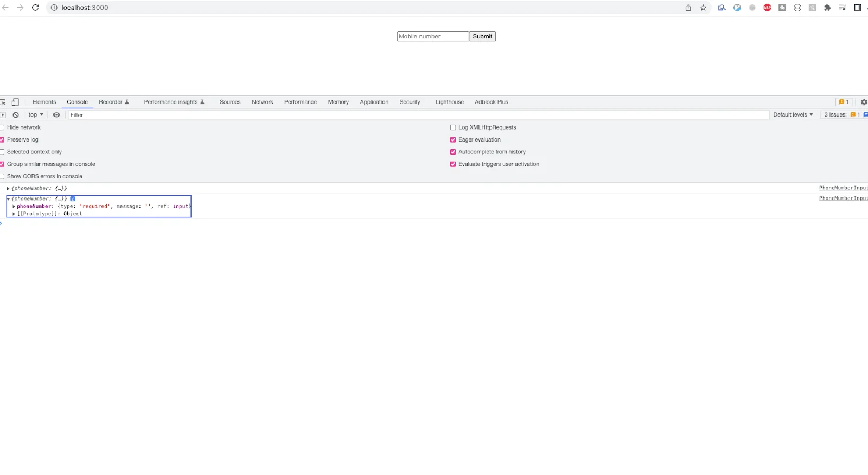Open the Lighthouse tab

[450, 102]
